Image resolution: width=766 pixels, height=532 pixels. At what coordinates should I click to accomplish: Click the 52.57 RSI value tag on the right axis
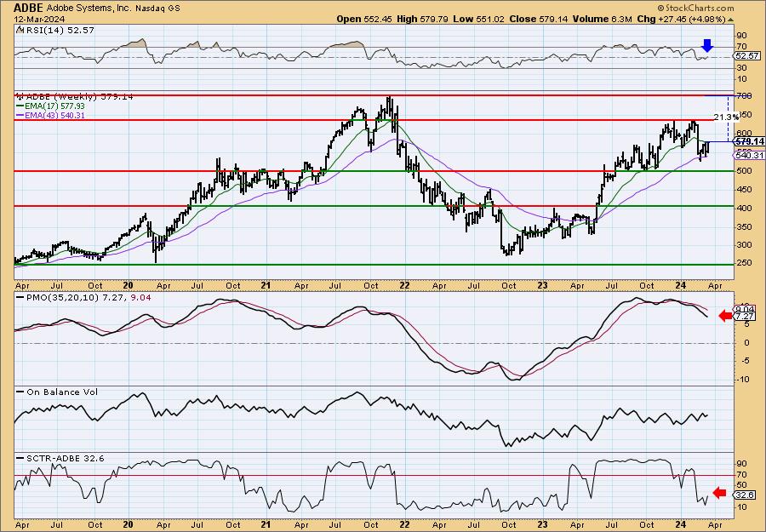[747, 56]
